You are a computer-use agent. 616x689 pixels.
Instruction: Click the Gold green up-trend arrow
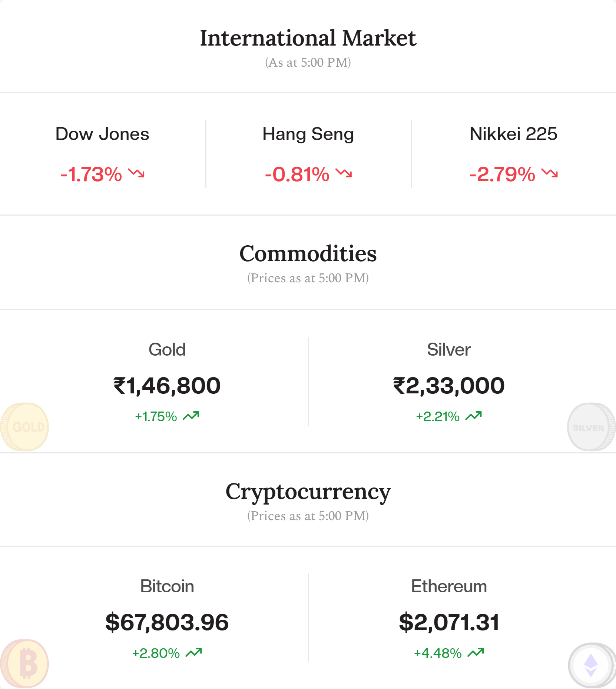191,416
